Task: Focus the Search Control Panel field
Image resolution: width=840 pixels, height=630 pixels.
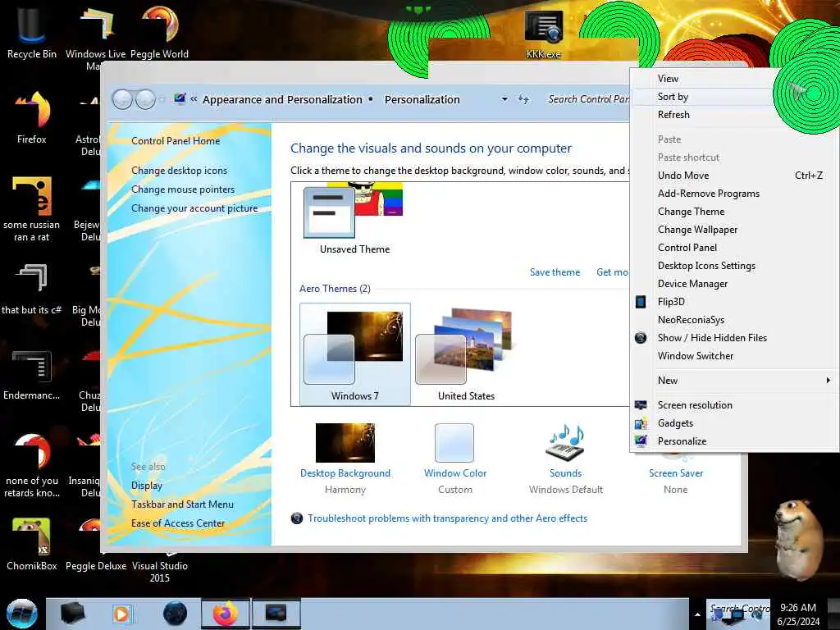Action: (x=587, y=99)
